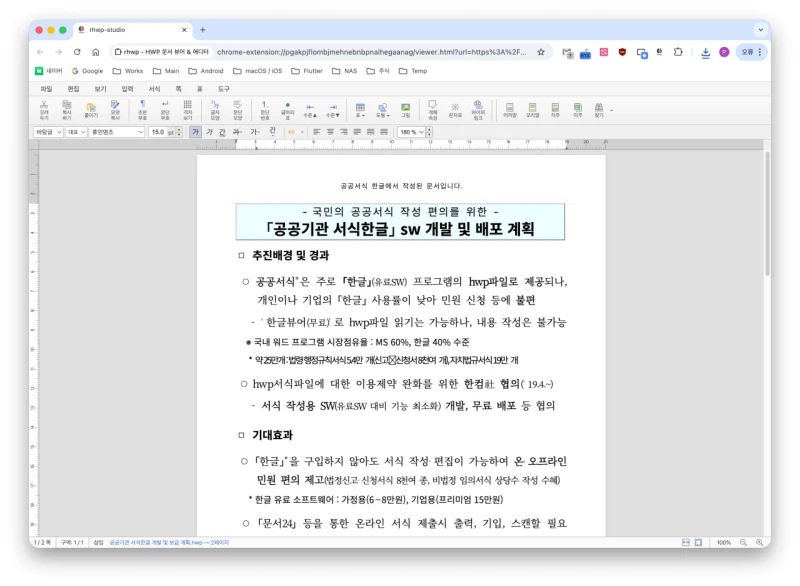Viewport: 800px width, 586px height.
Task: Expand the toolbar overflow arrow after 찾기
Action: (612, 110)
